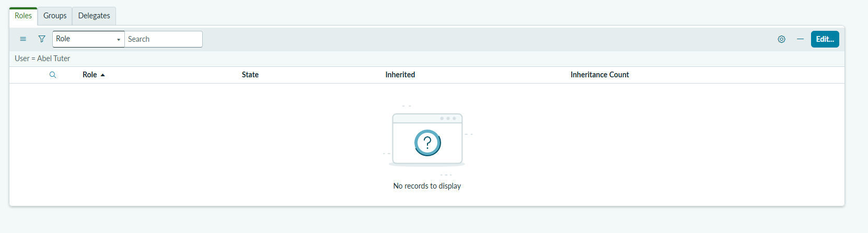
Task: Switch to the Groups tab
Action: point(55,16)
